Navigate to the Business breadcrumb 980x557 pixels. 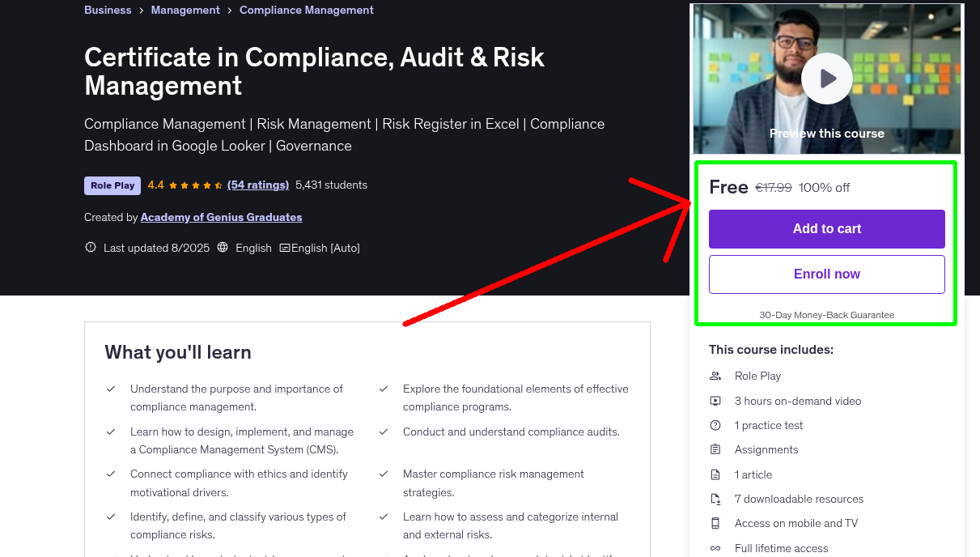[x=108, y=10]
